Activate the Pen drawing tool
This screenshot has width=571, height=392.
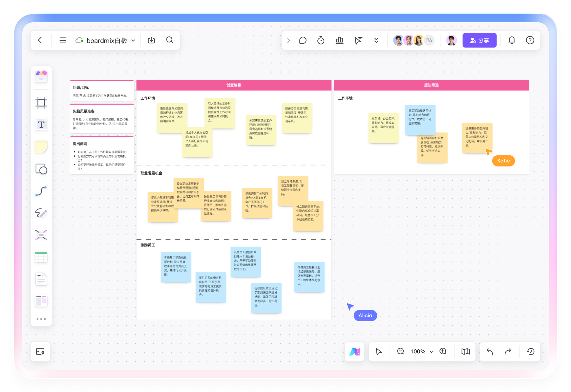pyautogui.click(x=41, y=213)
